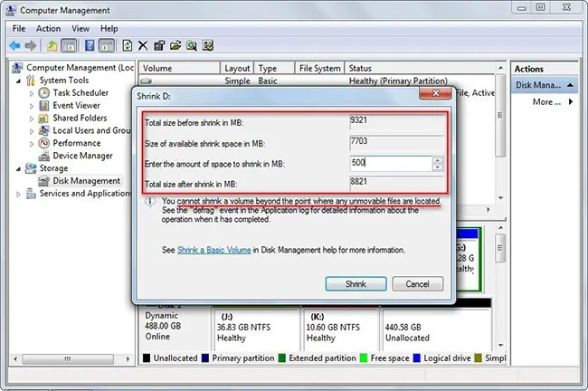This screenshot has width=588, height=391.
Task: Click the Shared Folders icon in tree
Action: 43,119
